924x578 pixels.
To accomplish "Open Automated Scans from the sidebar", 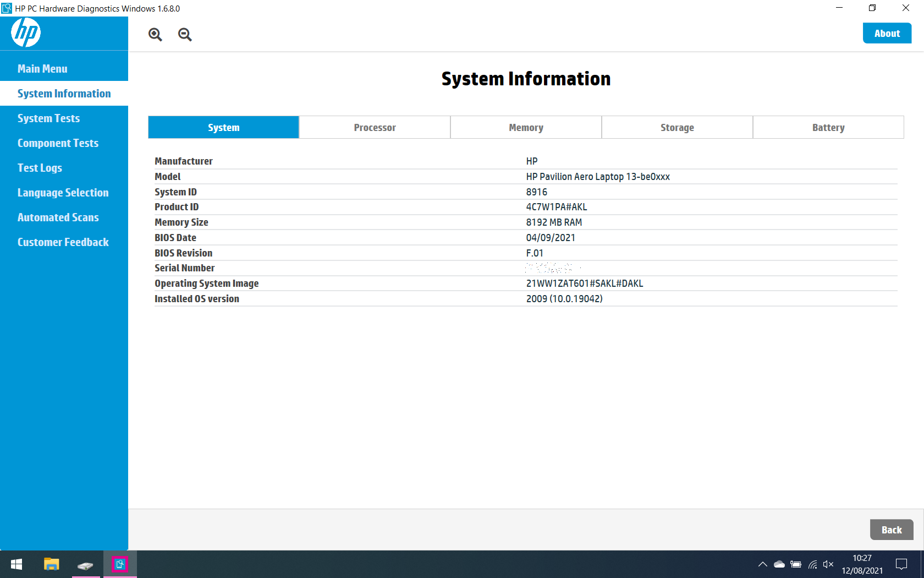I will [x=64, y=217].
